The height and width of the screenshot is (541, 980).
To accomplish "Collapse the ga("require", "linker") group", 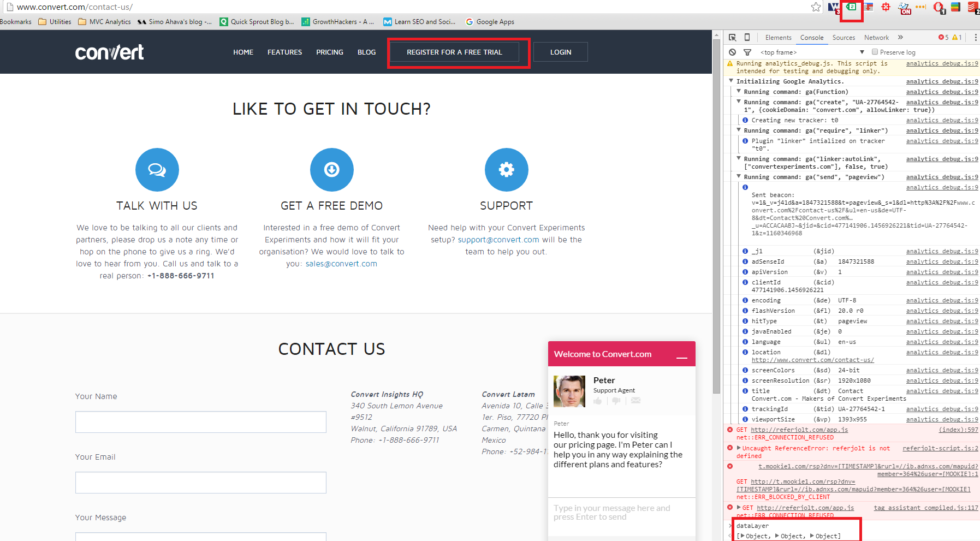I will tap(739, 130).
